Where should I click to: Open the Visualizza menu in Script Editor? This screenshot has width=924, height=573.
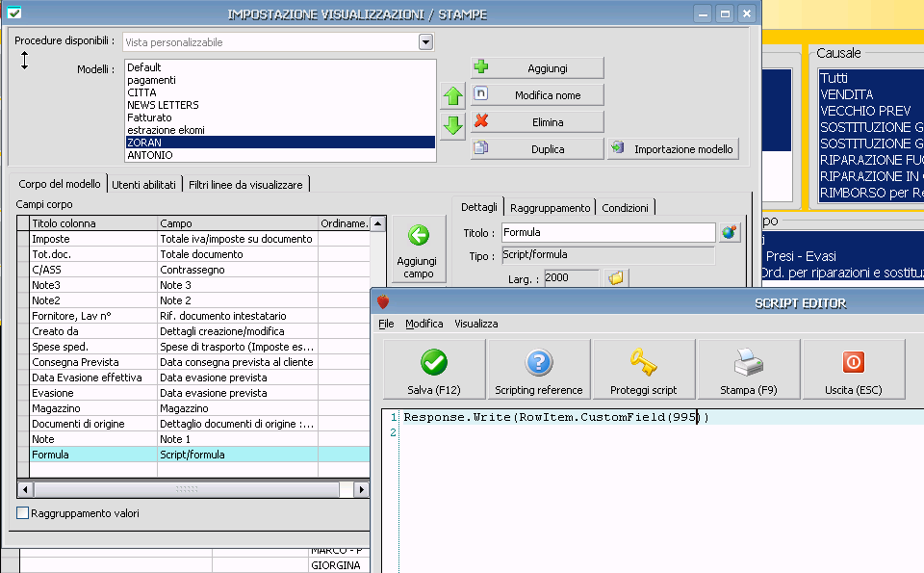click(x=476, y=324)
